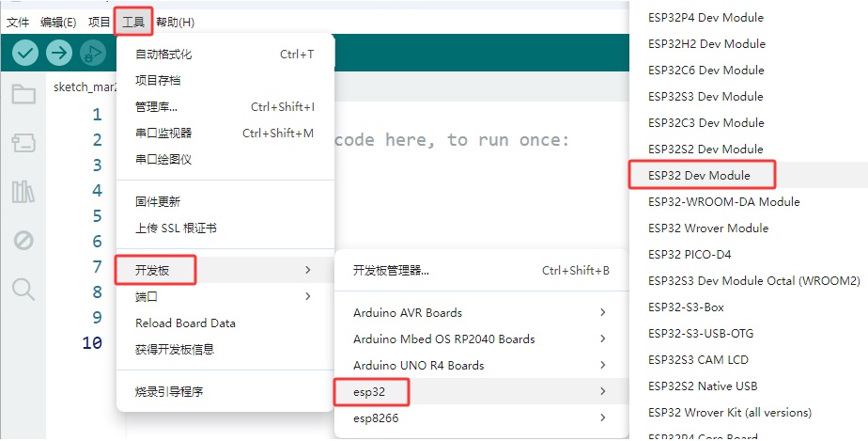868x441 pixels.
Task: Open the Sketchbook folder sidebar icon
Action: point(23,94)
